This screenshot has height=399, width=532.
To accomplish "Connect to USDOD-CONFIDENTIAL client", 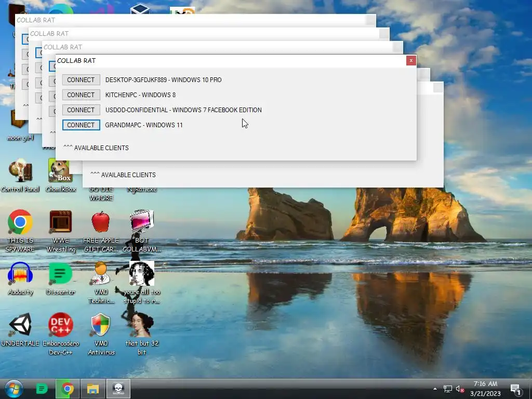I will tap(81, 110).
